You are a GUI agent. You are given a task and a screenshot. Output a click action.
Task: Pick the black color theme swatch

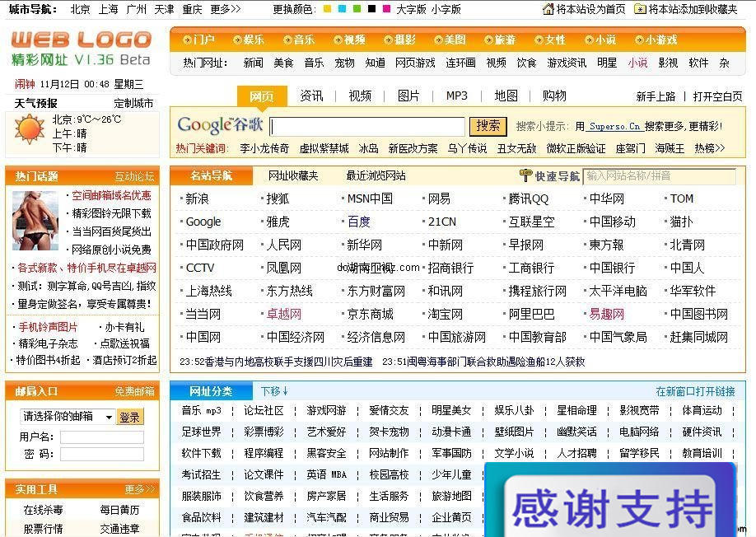tap(371, 9)
